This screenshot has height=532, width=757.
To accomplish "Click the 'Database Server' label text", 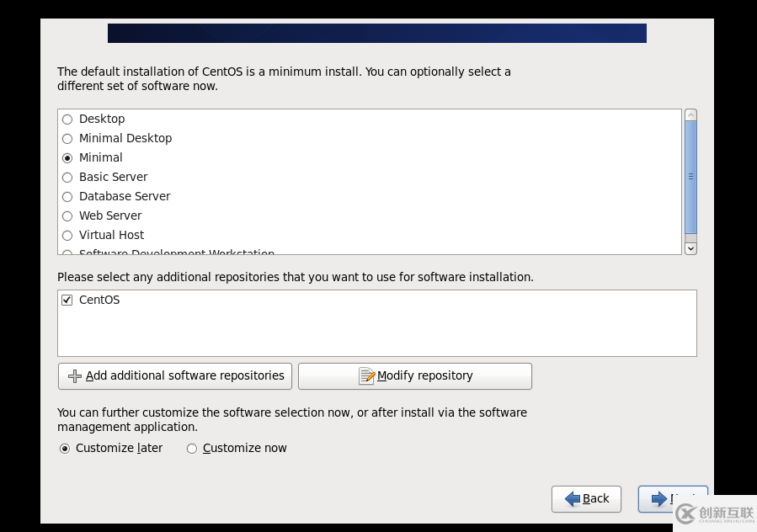I will pyautogui.click(x=125, y=196).
